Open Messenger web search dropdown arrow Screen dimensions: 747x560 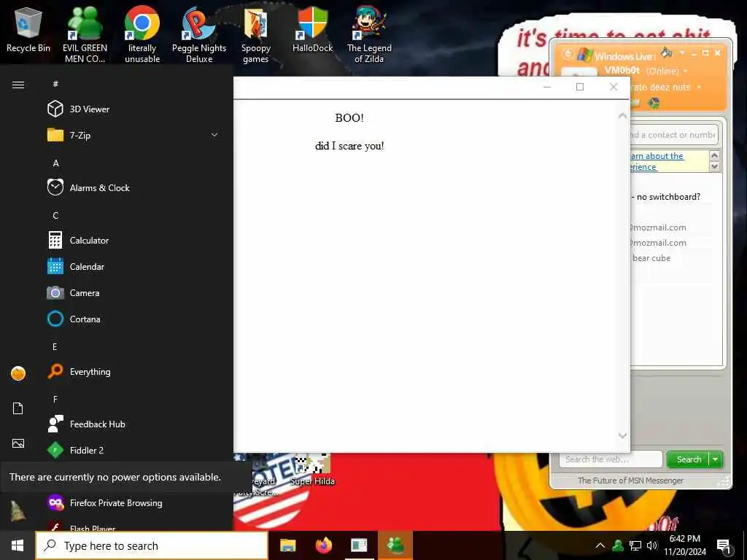[716, 459]
